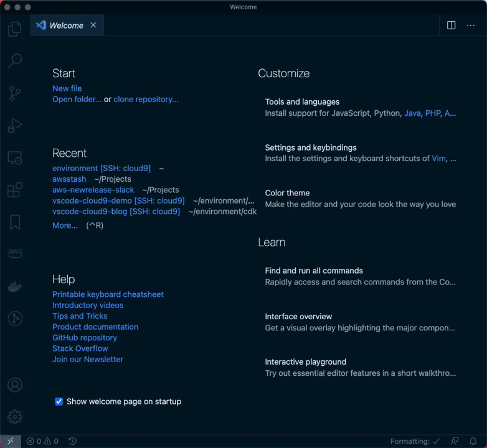This screenshot has height=448, width=487.
Task: Open the Extensions view
Action: pos(14,190)
